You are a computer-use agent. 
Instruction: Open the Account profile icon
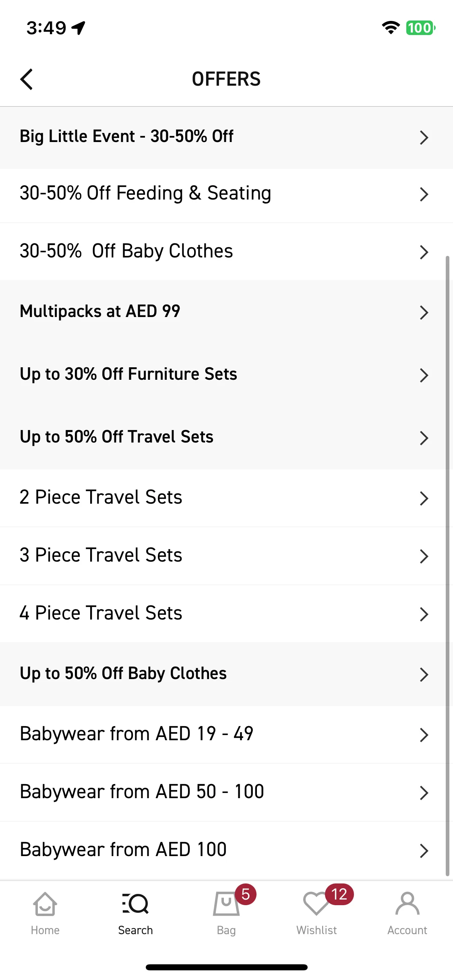tap(407, 904)
